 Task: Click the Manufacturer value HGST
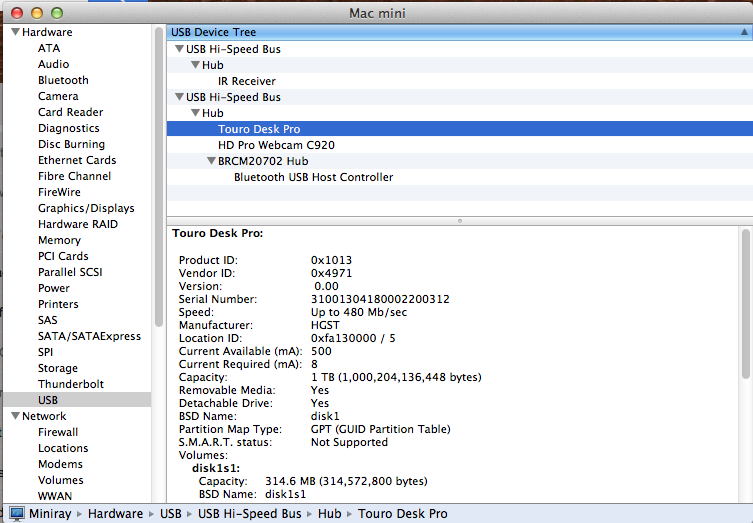click(x=325, y=325)
